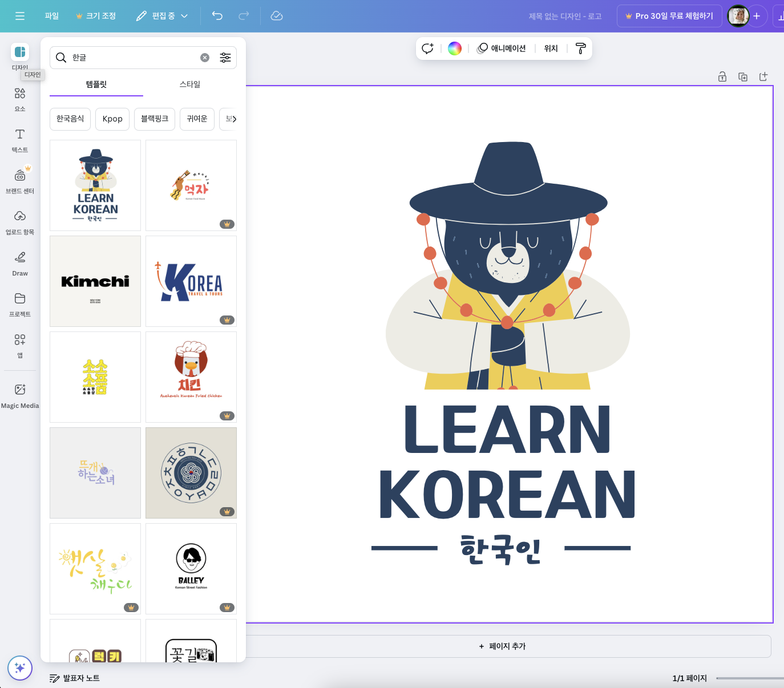Click the 1/1 페이지 page indicator
Screen dimensions: 784x688
[689, 678]
